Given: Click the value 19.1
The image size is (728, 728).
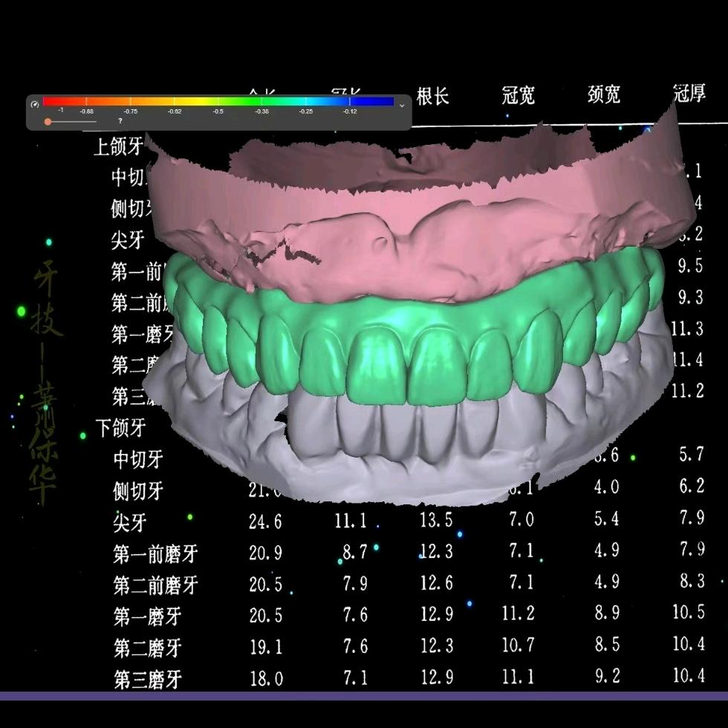Looking at the screenshot, I should (x=266, y=647).
